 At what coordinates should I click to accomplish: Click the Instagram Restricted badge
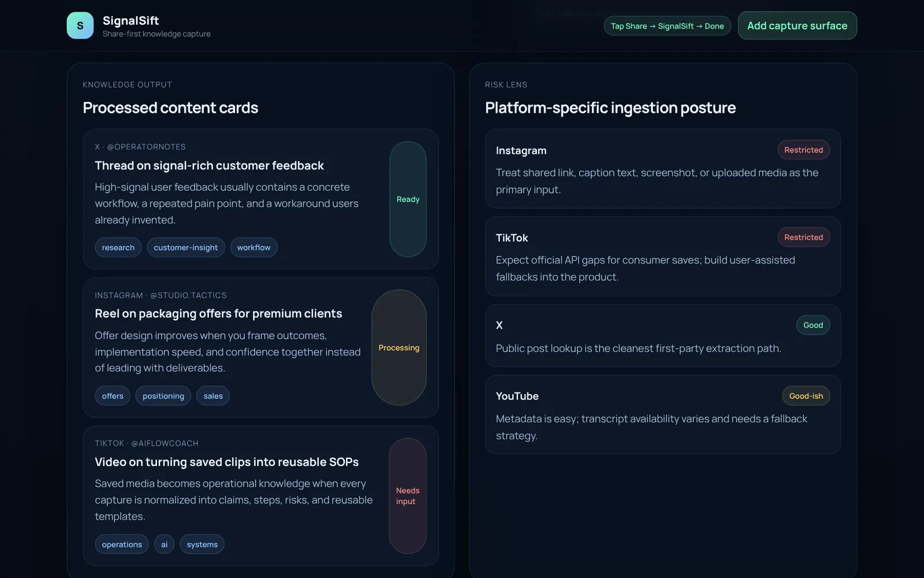coord(803,150)
